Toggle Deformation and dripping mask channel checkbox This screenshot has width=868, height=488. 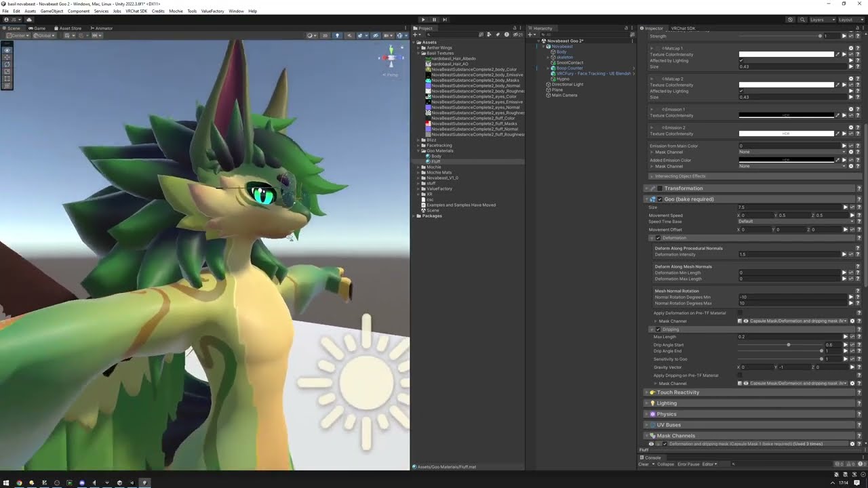665,444
